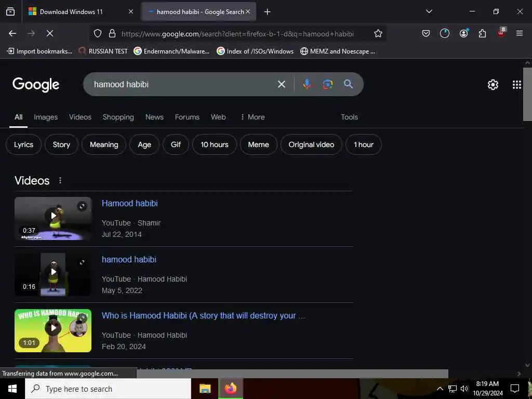Clear the Google search box
The image size is (532, 399).
point(281,84)
